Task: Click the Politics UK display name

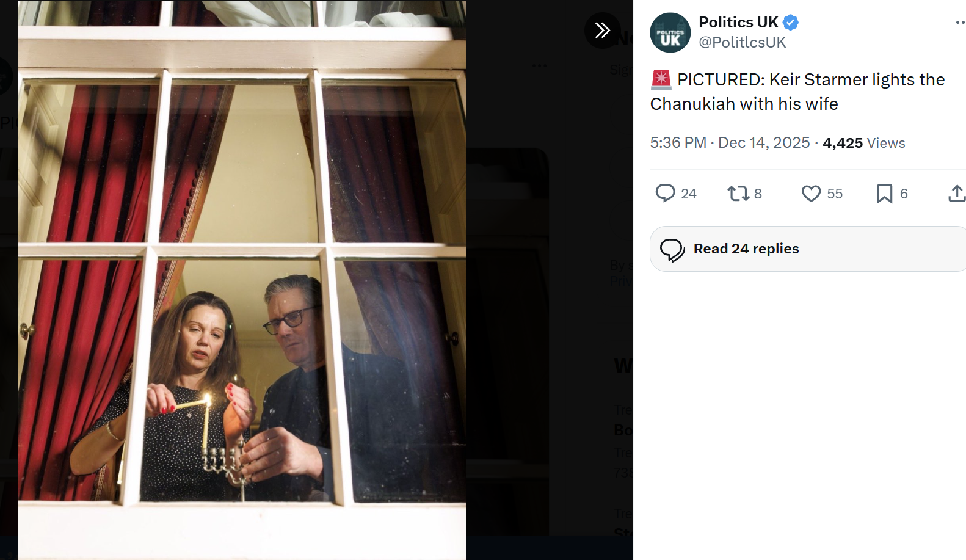Action: (x=738, y=22)
